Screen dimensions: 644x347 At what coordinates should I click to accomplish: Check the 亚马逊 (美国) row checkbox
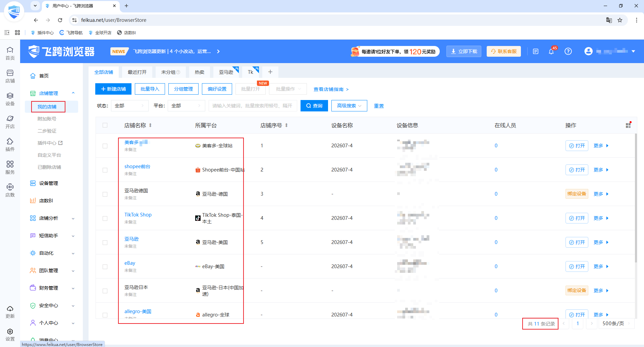[105, 243]
